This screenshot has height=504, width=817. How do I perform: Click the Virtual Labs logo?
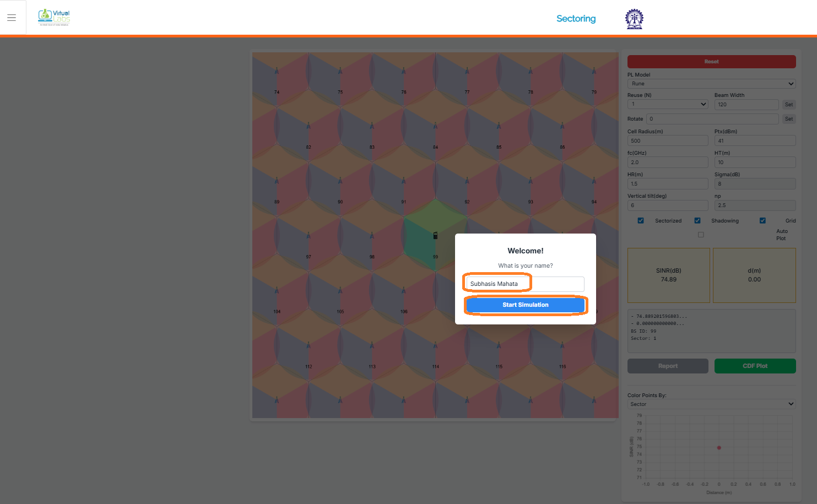(54, 18)
